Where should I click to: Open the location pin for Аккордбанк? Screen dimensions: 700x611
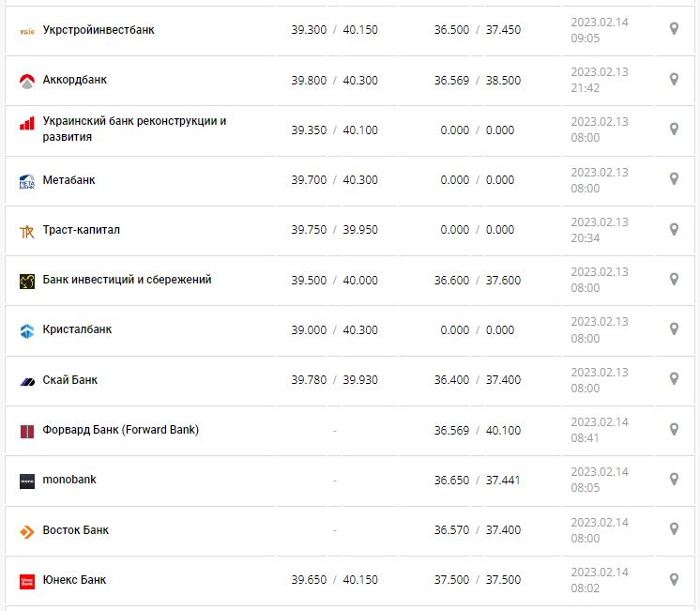tap(674, 80)
